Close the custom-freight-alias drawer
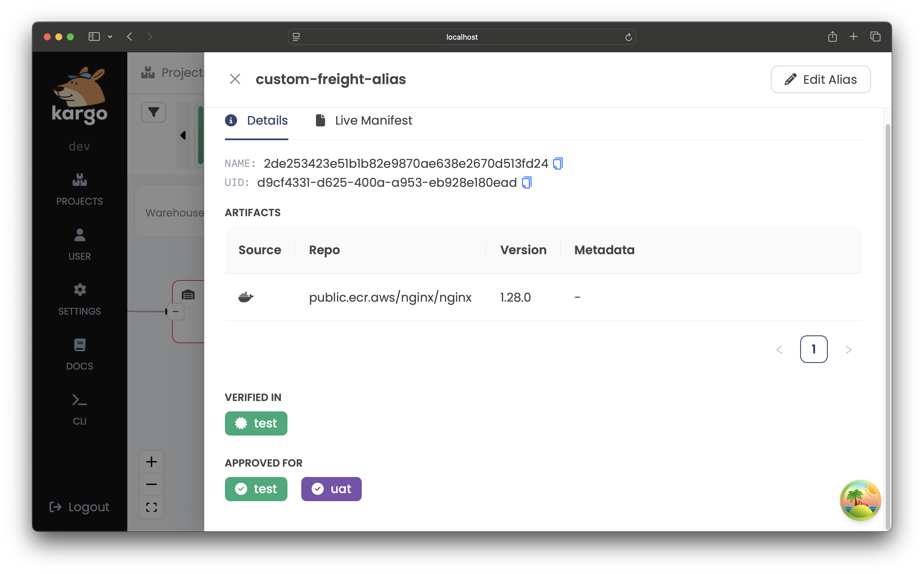The image size is (924, 574). 235,79
